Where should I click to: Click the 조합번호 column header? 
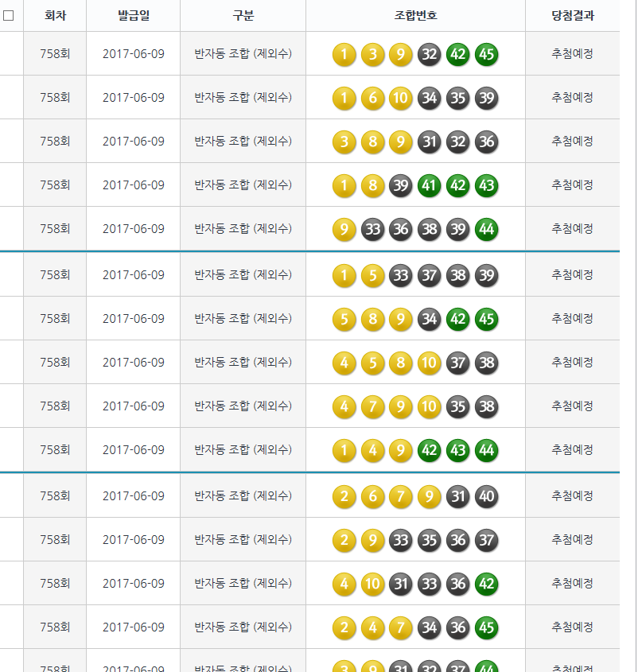[415, 15]
